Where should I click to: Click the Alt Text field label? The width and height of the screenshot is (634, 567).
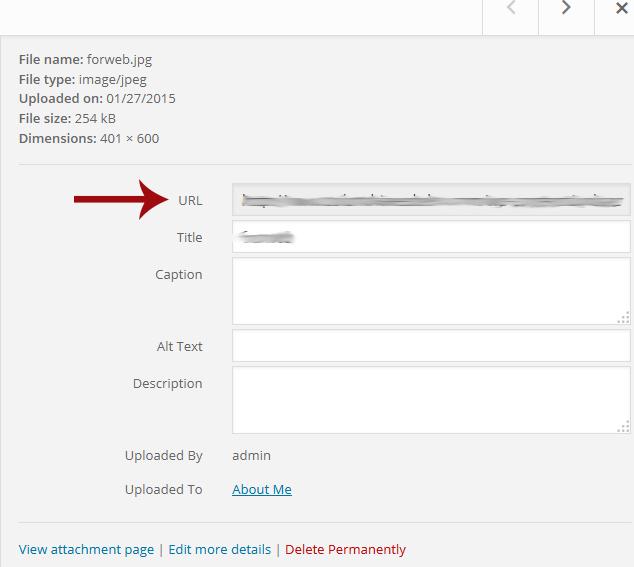pyautogui.click(x=179, y=346)
